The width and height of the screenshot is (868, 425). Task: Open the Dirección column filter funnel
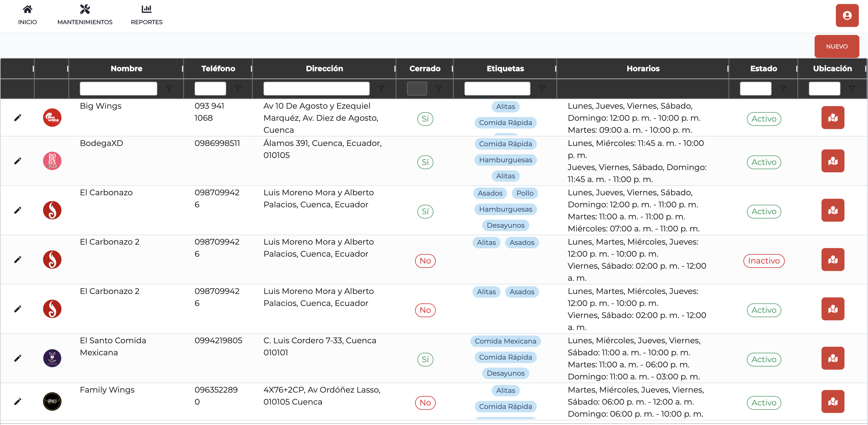[381, 89]
